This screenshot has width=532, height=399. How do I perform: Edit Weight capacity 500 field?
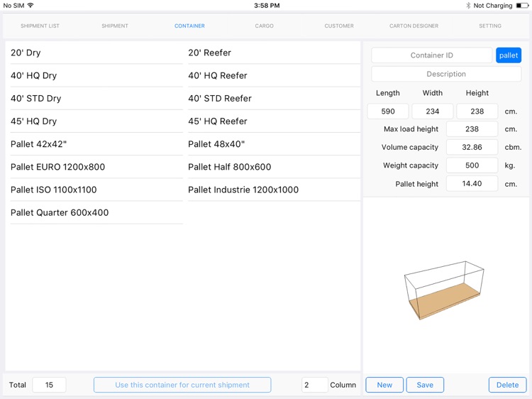point(472,165)
